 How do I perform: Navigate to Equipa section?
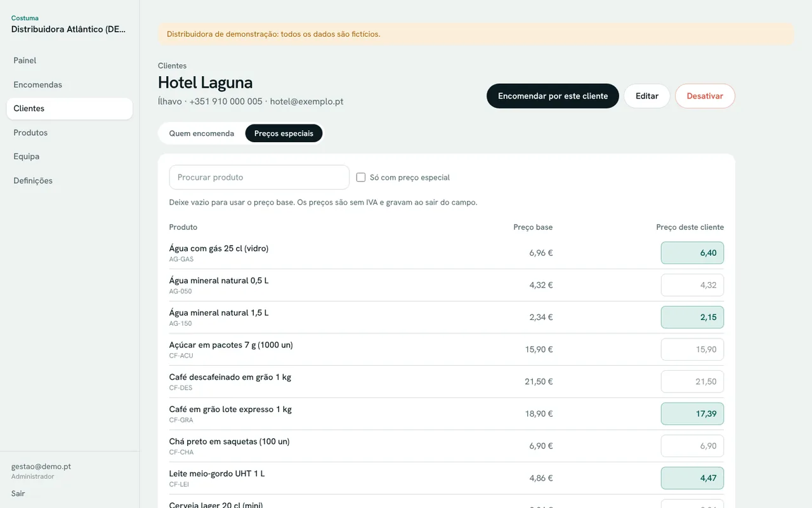(70, 156)
